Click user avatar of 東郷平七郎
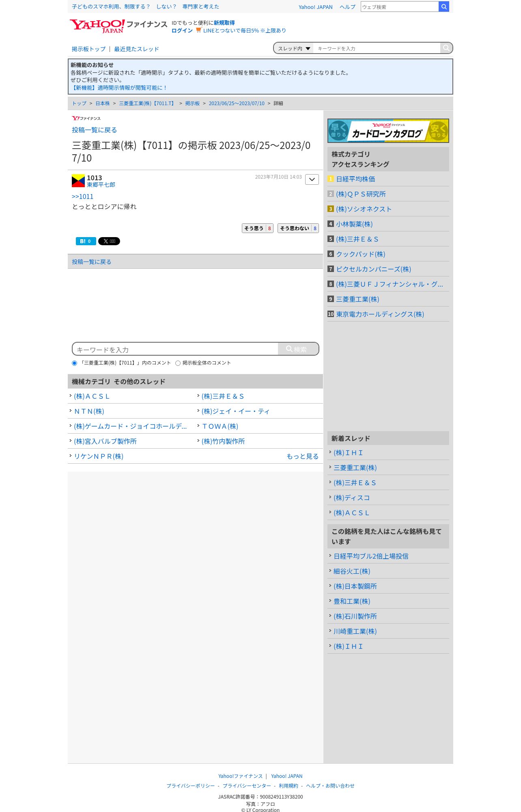Viewport: 521px width, 812px height. (x=78, y=181)
